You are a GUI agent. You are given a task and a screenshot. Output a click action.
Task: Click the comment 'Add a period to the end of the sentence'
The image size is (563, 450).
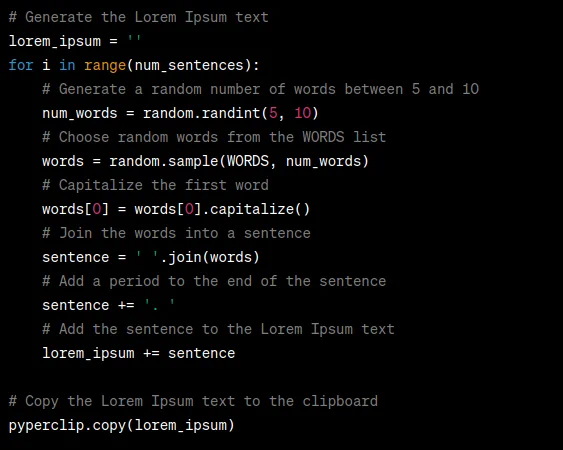coord(214,281)
